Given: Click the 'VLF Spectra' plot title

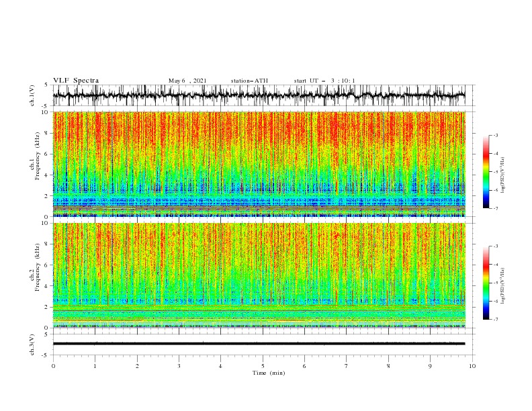Looking at the screenshot, I should click(x=76, y=81).
